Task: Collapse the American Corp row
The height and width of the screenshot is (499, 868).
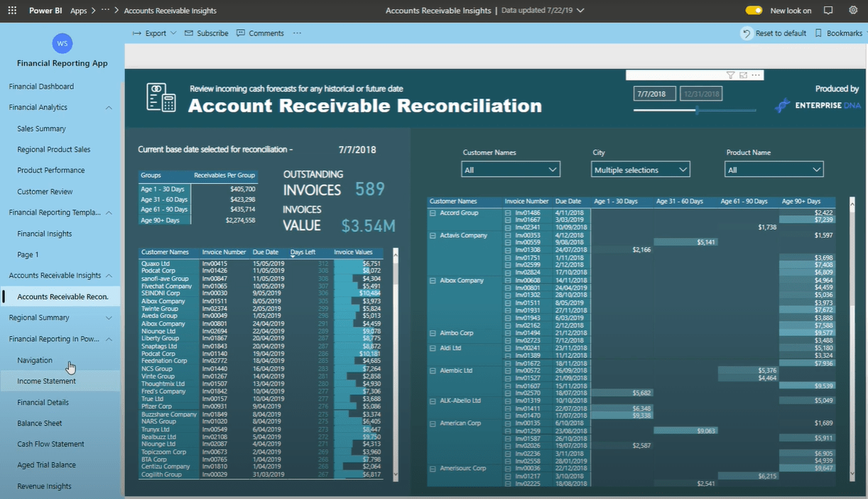Action: pos(433,424)
